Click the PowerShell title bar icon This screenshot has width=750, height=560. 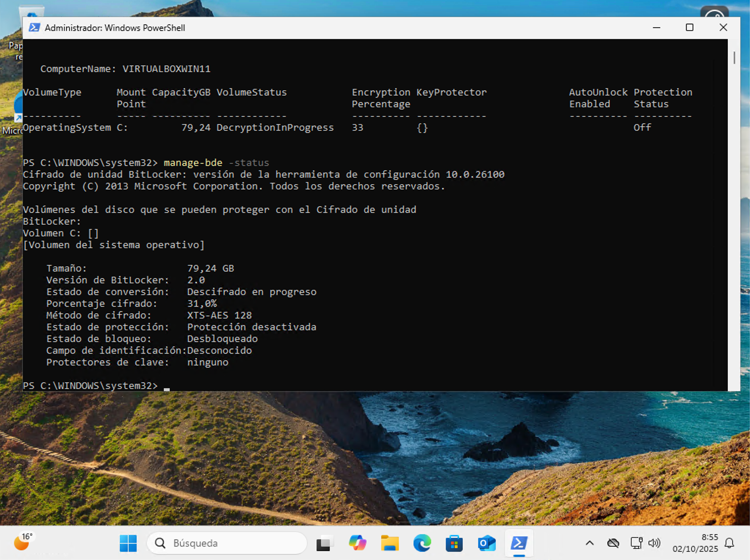pyautogui.click(x=35, y=28)
